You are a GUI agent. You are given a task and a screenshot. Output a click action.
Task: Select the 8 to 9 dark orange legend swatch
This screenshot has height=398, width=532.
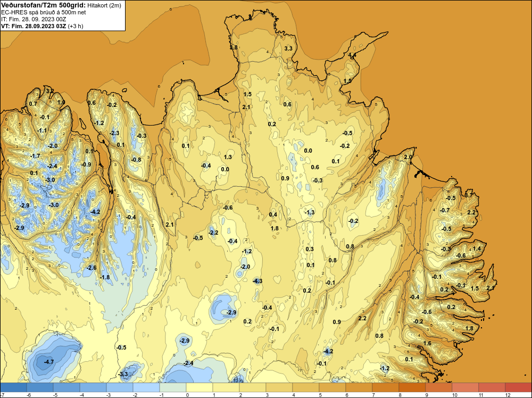pyautogui.click(x=412, y=387)
